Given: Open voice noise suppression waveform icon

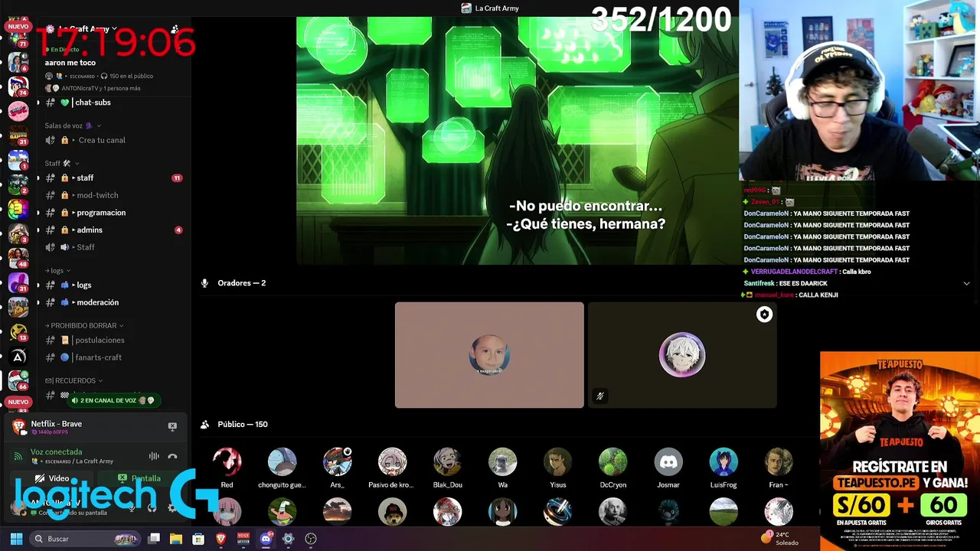Looking at the screenshot, I should [154, 456].
